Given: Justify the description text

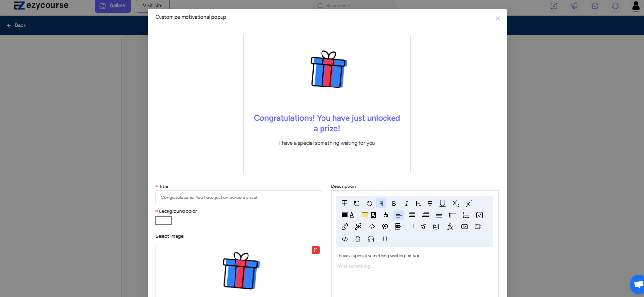Looking at the screenshot, I should (x=439, y=215).
